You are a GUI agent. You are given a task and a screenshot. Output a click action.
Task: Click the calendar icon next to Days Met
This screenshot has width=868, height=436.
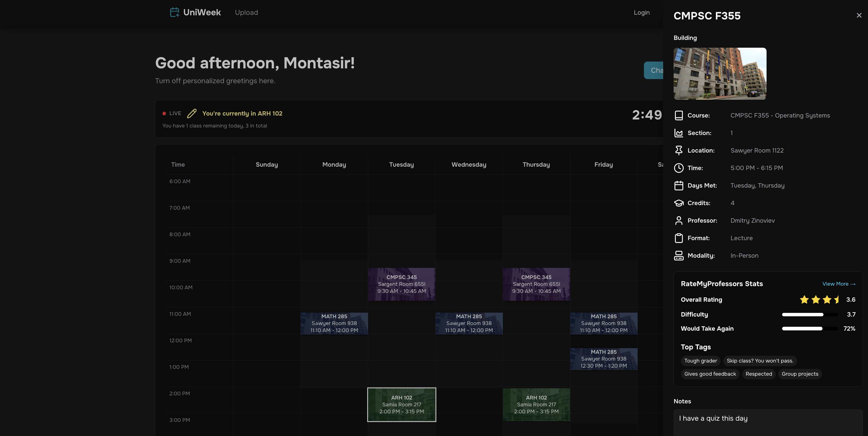click(679, 186)
